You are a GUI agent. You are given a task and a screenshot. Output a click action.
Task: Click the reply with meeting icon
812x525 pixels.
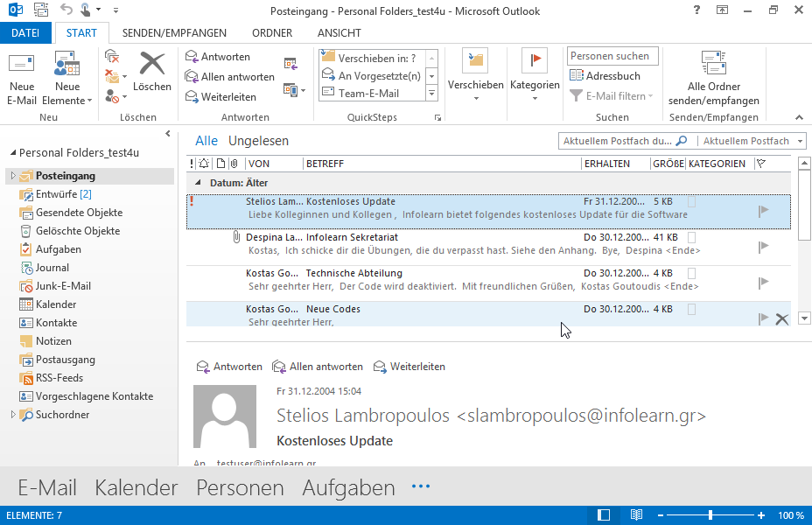pyautogui.click(x=290, y=64)
